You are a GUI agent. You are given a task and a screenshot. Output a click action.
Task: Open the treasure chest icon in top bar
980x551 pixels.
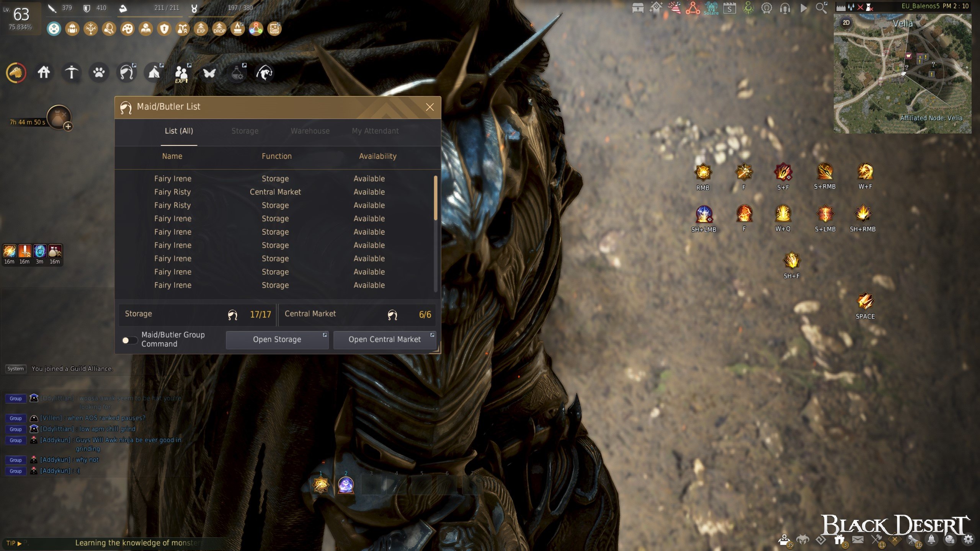pos(638,8)
